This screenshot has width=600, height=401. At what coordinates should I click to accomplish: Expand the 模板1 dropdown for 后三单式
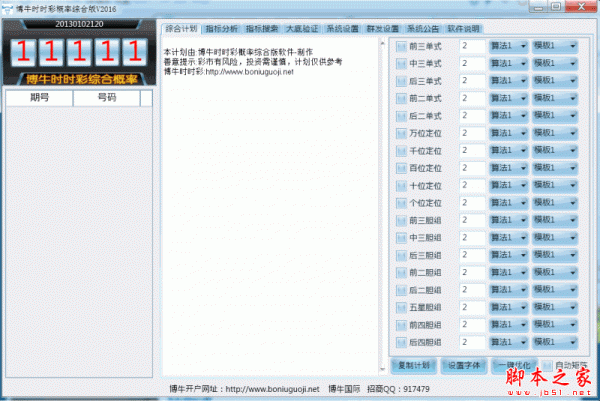[555, 81]
